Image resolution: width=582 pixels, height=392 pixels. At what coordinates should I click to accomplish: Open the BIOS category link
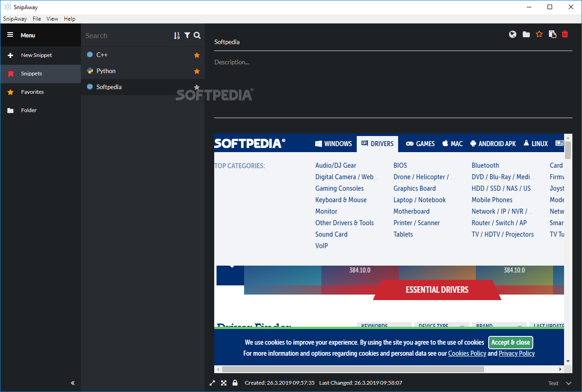[x=400, y=165]
